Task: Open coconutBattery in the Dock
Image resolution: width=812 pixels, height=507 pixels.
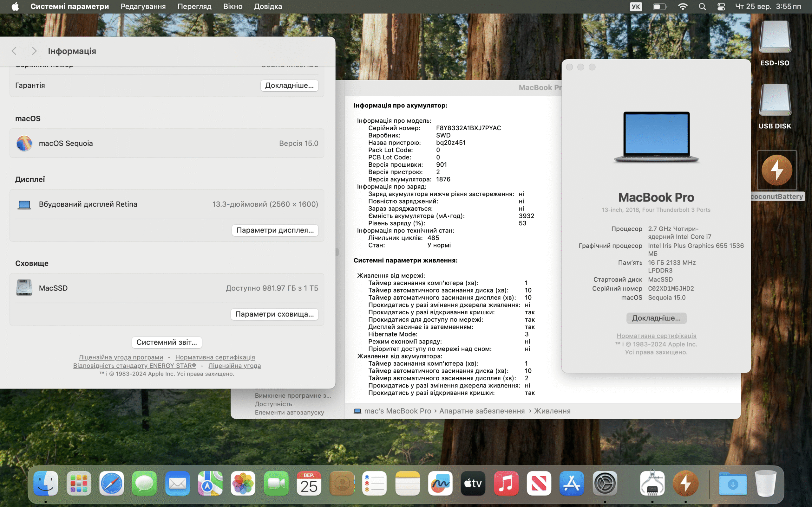Action: pyautogui.click(x=685, y=483)
